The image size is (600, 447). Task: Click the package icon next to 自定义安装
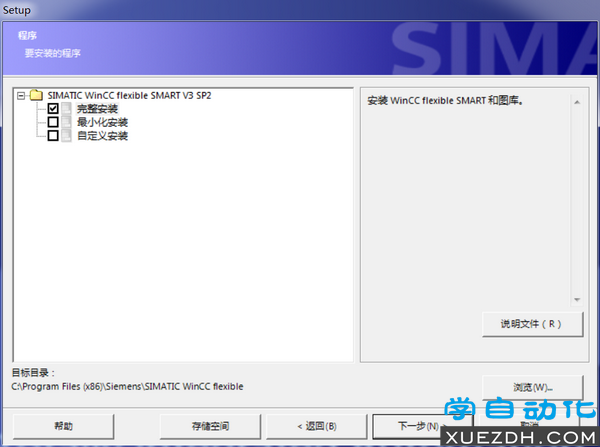click(x=67, y=135)
